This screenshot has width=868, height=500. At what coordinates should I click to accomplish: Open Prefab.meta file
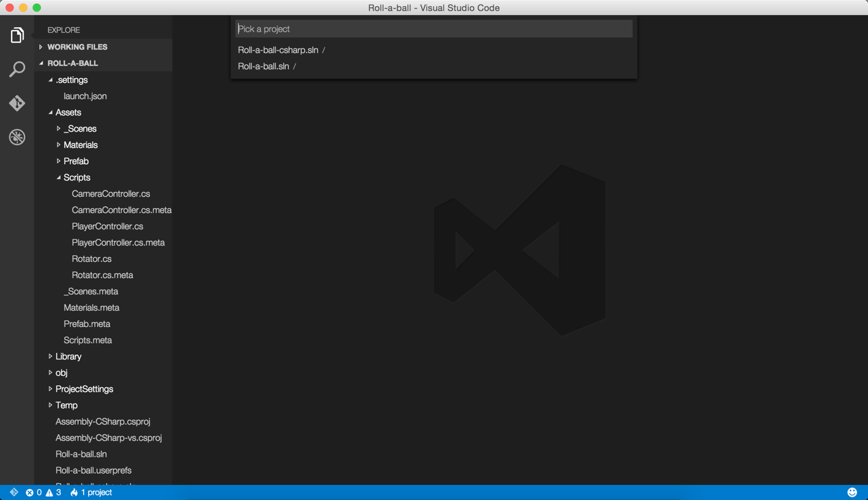(x=103, y=324)
